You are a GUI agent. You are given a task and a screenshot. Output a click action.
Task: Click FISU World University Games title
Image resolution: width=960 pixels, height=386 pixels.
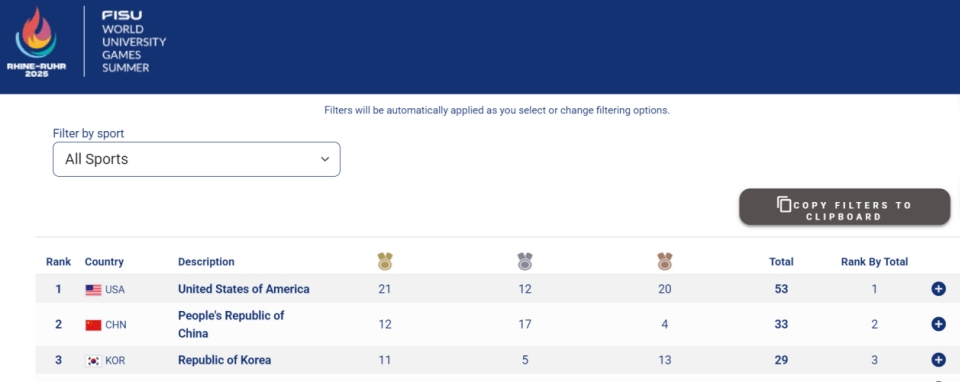tap(133, 42)
